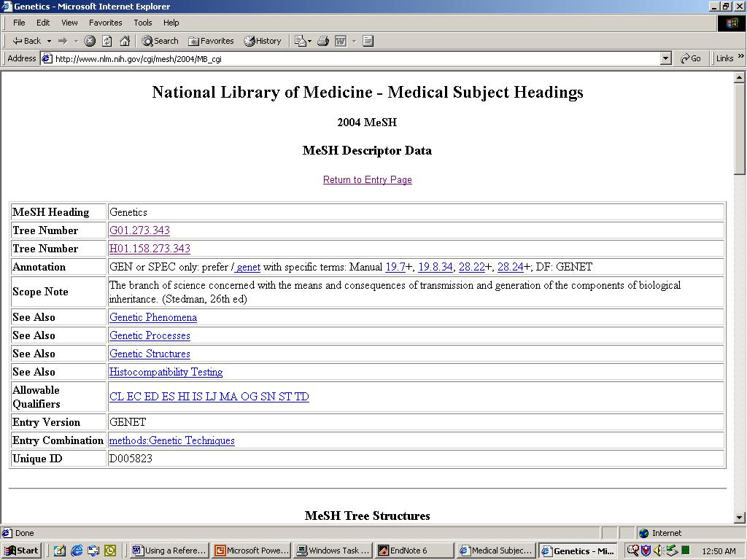Go back with the Back arrow button

26,41
